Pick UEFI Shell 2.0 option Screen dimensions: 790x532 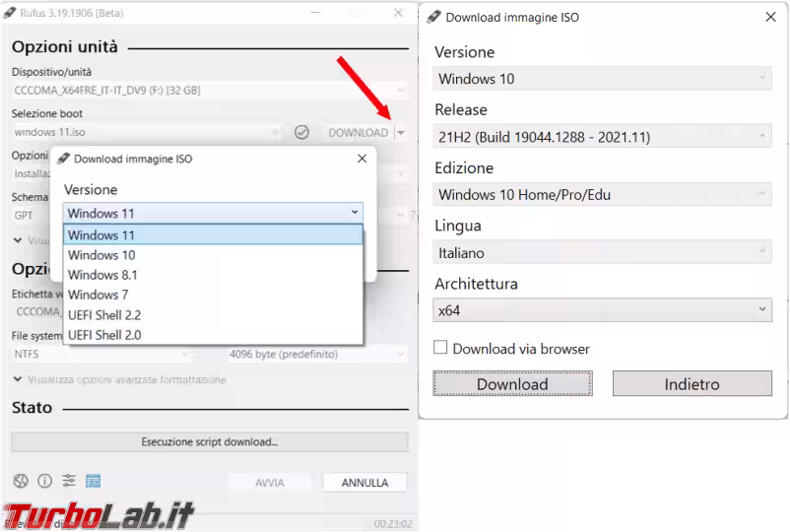click(213, 335)
